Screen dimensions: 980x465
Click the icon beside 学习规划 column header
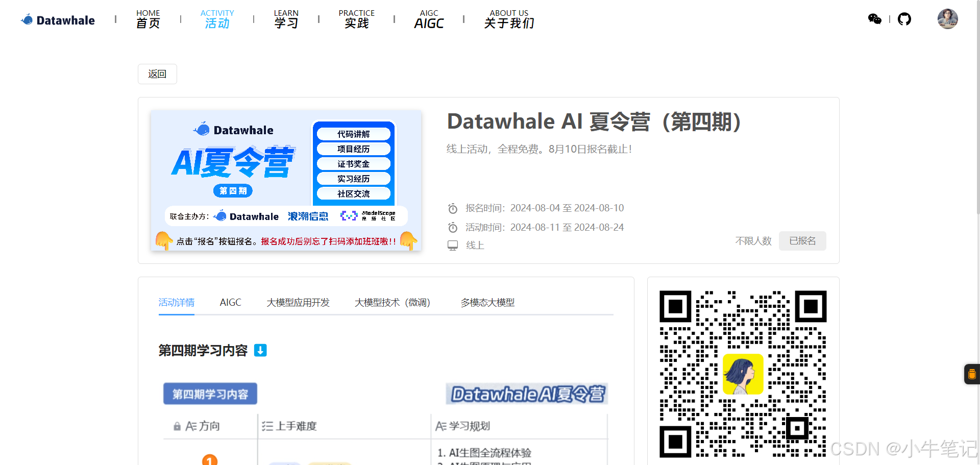pos(441,426)
